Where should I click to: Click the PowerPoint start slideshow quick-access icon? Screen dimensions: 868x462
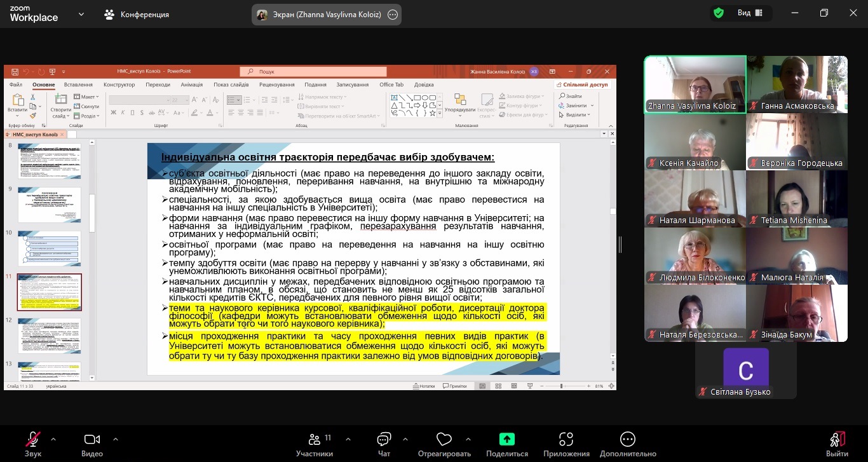click(52, 72)
